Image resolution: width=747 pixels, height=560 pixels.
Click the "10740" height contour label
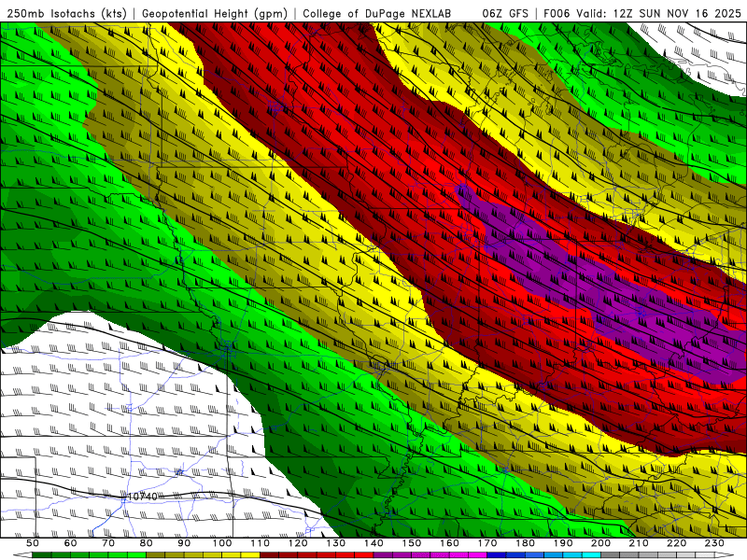coord(143,497)
